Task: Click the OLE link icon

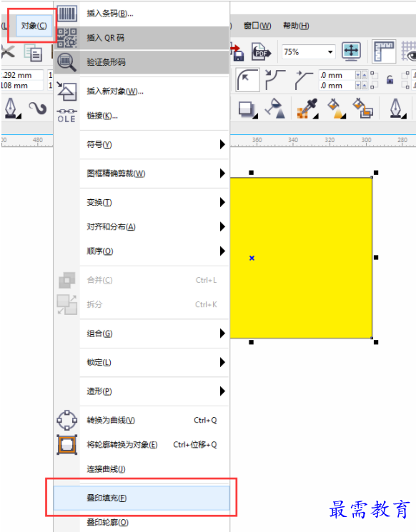Action: [67, 116]
